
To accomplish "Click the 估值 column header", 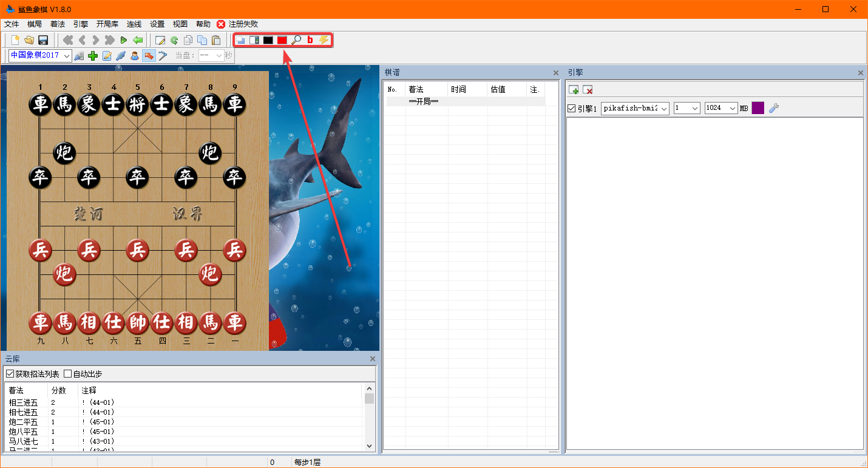I will (x=507, y=89).
